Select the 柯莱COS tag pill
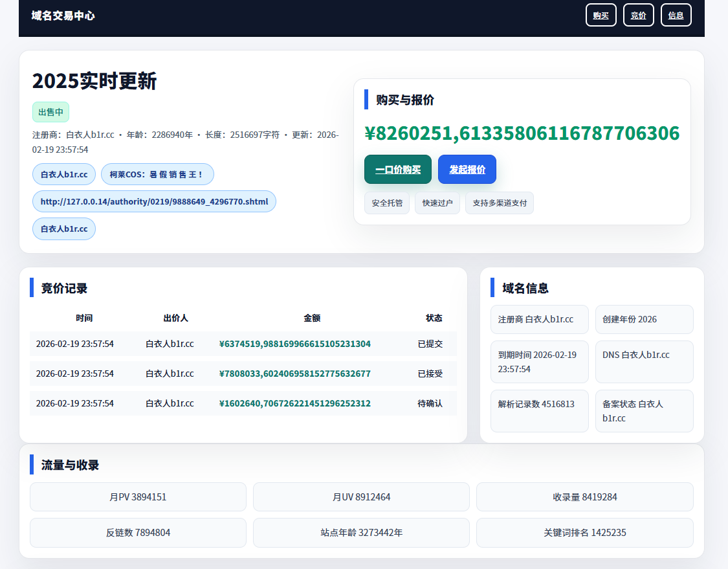 pyautogui.click(x=157, y=174)
